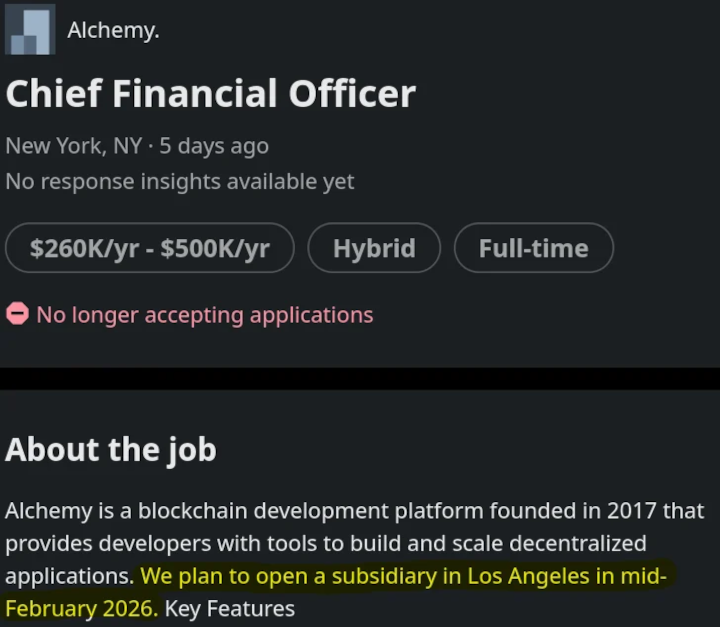The width and height of the screenshot is (720, 627).
Task: Click "No longer accepting applications" notice
Action: point(204,315)
